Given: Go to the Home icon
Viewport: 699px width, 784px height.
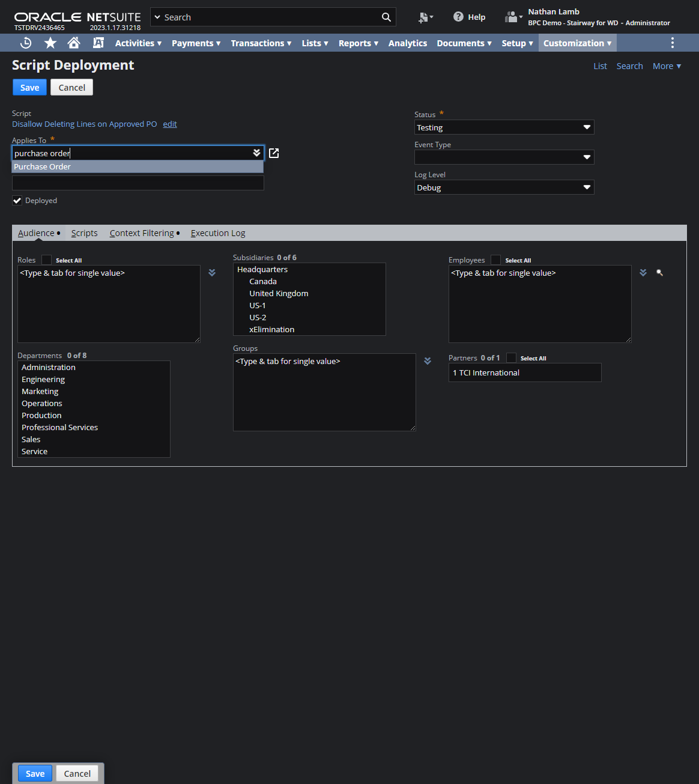Looking at the screenshot, I should tap(74, 43).
